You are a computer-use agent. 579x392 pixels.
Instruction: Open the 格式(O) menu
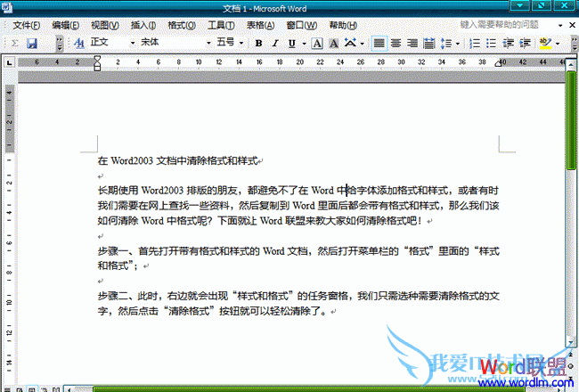pos(182,25)
